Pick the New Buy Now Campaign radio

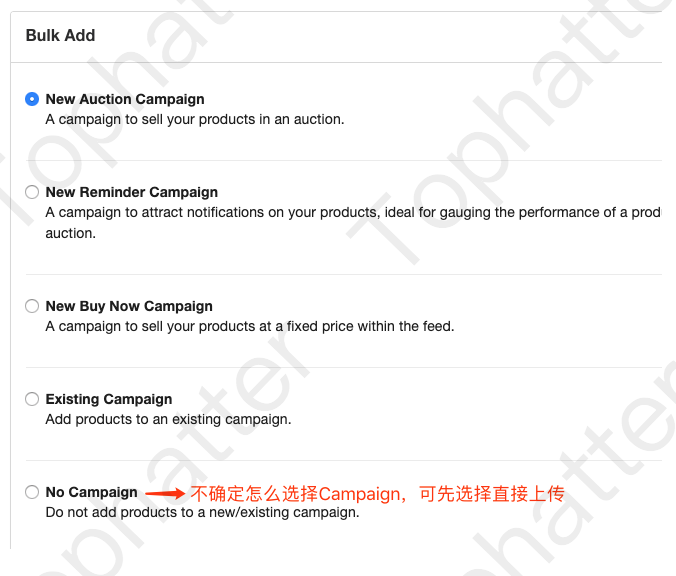pyautogui.click(x=33, y=306)
